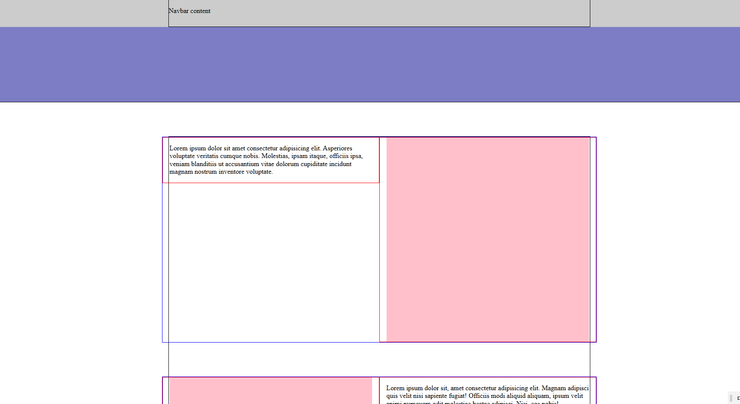This screenshot has width=740, height=404.
Task: Click the purple banner below the navbar
Action: [x=370, y=65]
